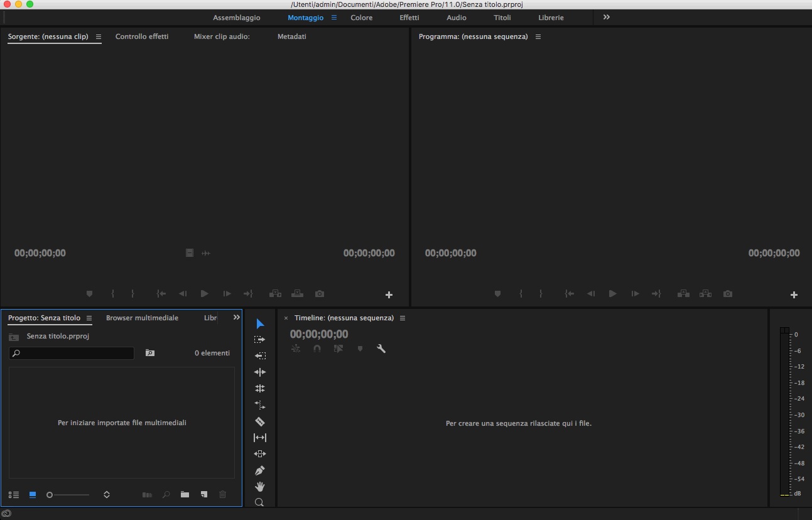This screenshot has height=520, width=812.
Task: Create new bin in Project panel
Action: (x=185, y=495)
